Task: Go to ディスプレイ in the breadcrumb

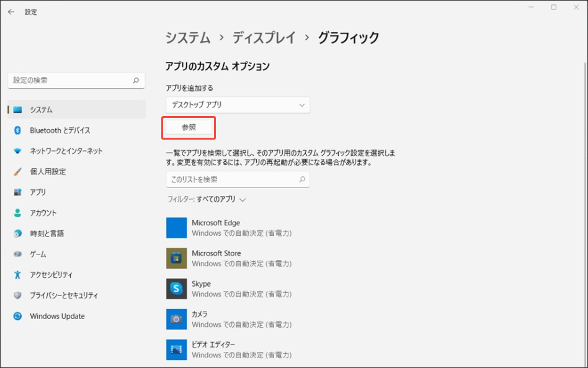Action: pos(264,38)
